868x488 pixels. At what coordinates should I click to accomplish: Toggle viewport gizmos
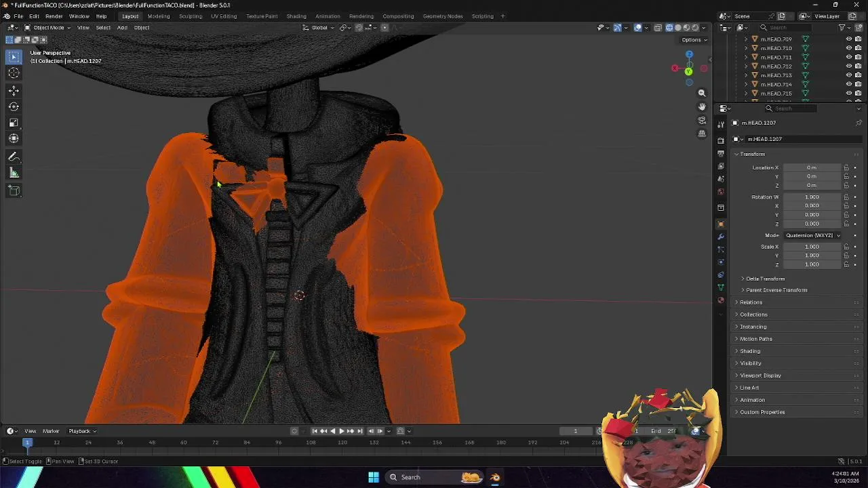(617, 28)
